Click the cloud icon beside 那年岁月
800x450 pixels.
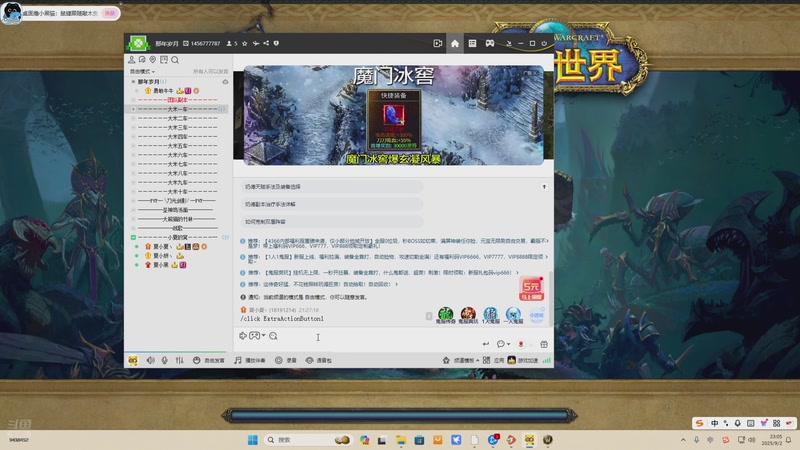tap(225, 82)
